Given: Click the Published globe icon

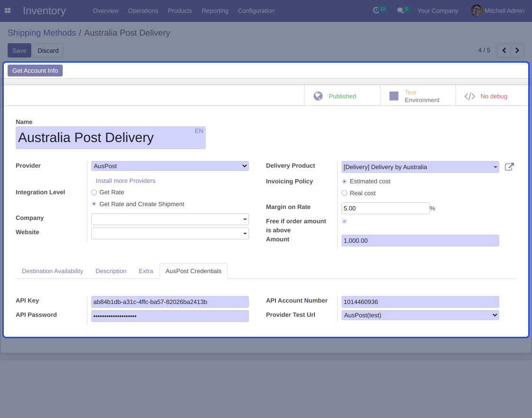Looking at the screenshot, I should coord(318,96).
